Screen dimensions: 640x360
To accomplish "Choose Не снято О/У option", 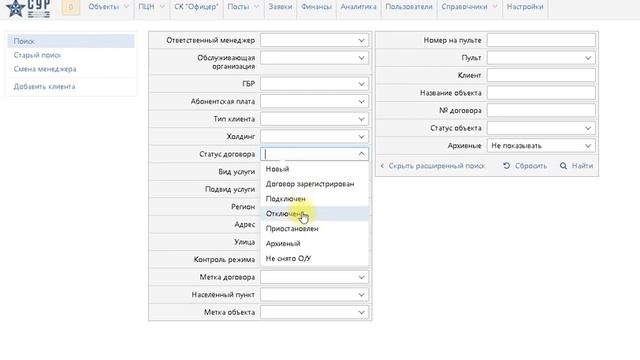I will [x=314, y=258].
